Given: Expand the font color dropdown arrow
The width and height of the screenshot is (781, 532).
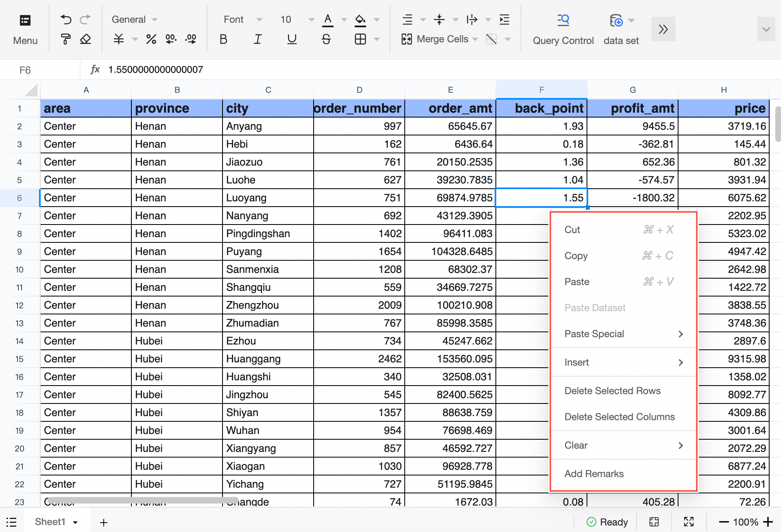Looking at the screenshot, I should pyautogui.click(x=344, y=20).
